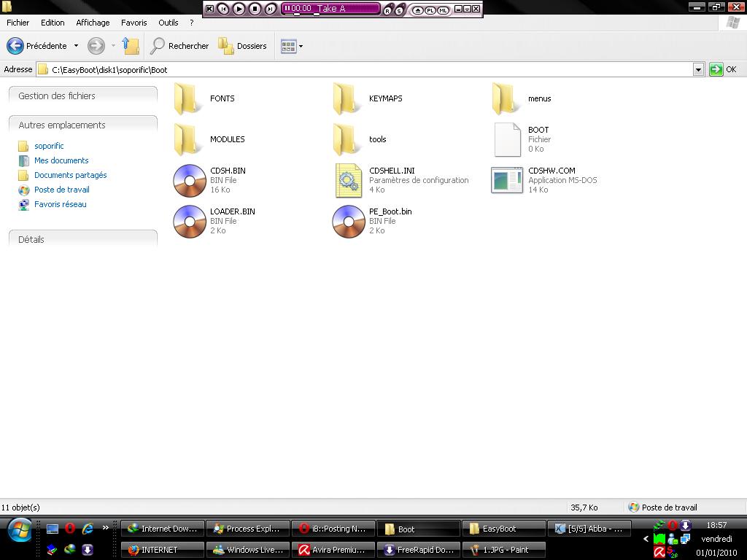Switch to Avira Premium taskbar button
The width and height of the screenshot is (747, 560).
(333, 550)
